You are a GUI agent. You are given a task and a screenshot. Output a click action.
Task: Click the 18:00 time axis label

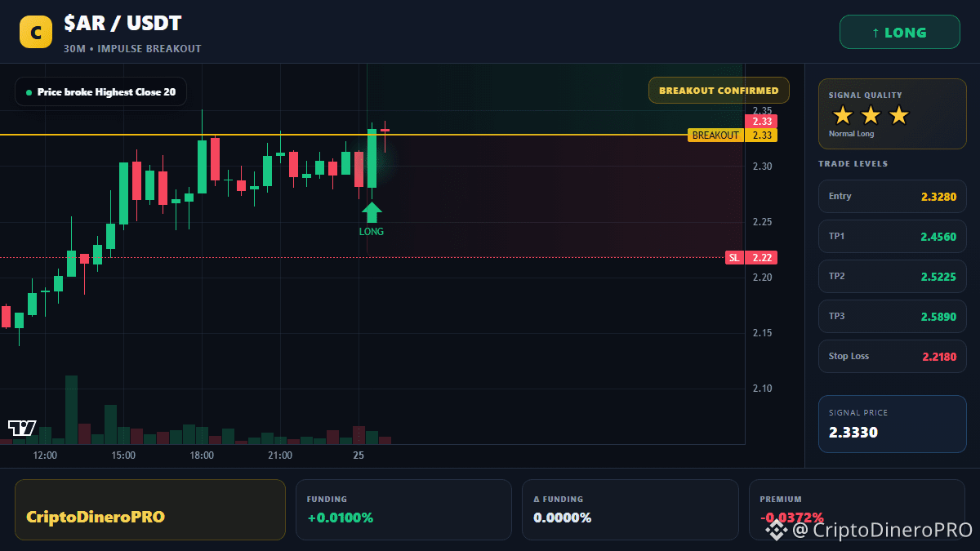202,455
